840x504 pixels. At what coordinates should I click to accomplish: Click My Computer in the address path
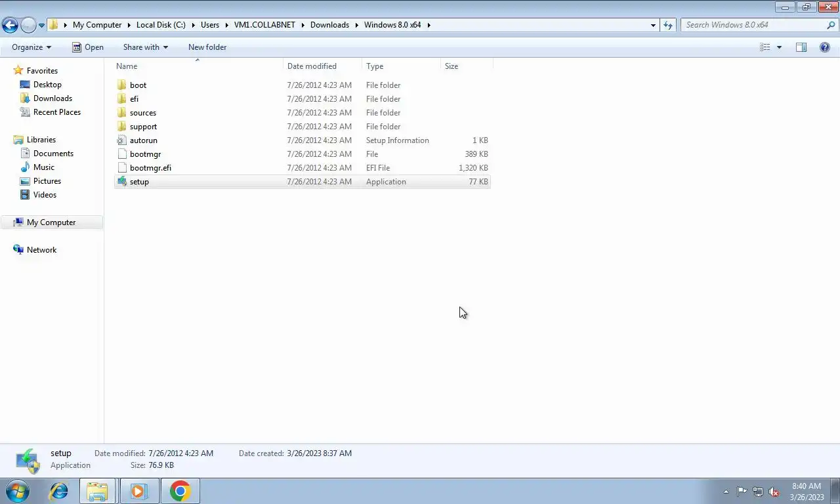click(97, 25)
